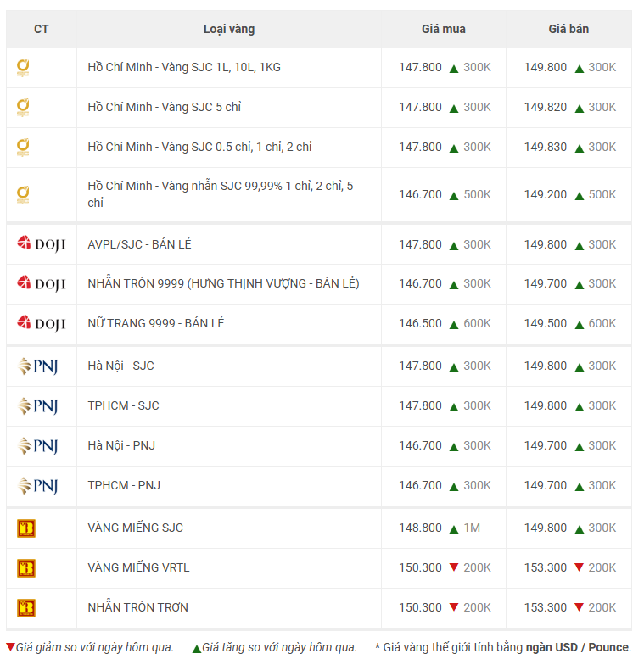644x665 pixels.
Task: Select Hồ Chí Minh - Vàng SJC 1L, 10L, 1KG
Action: click(x=184, y=67)
